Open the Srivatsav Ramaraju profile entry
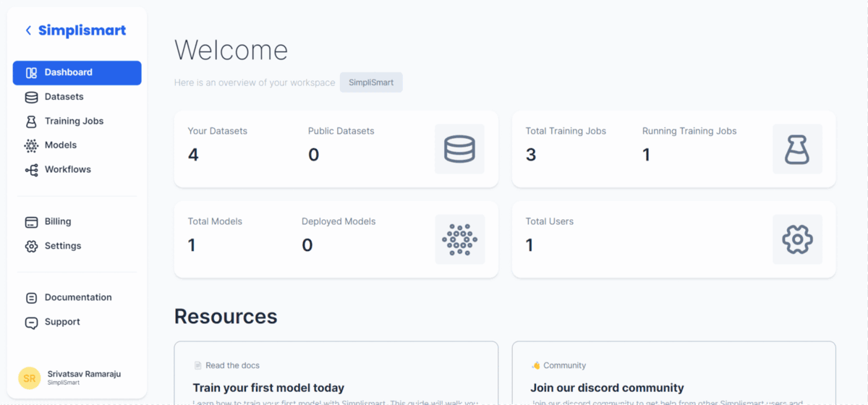Image resolution: width=868 pixels, height=405 pixels. [77, 378]
